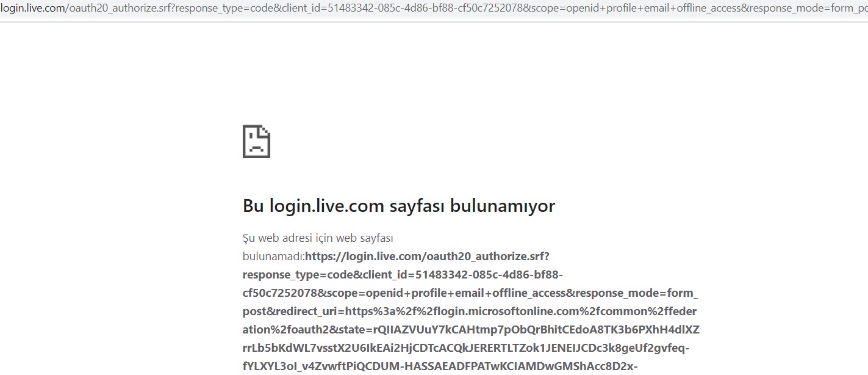Click the 'bulunamadı:' label text
Screen dimensions: 868x375
[273, 256]
